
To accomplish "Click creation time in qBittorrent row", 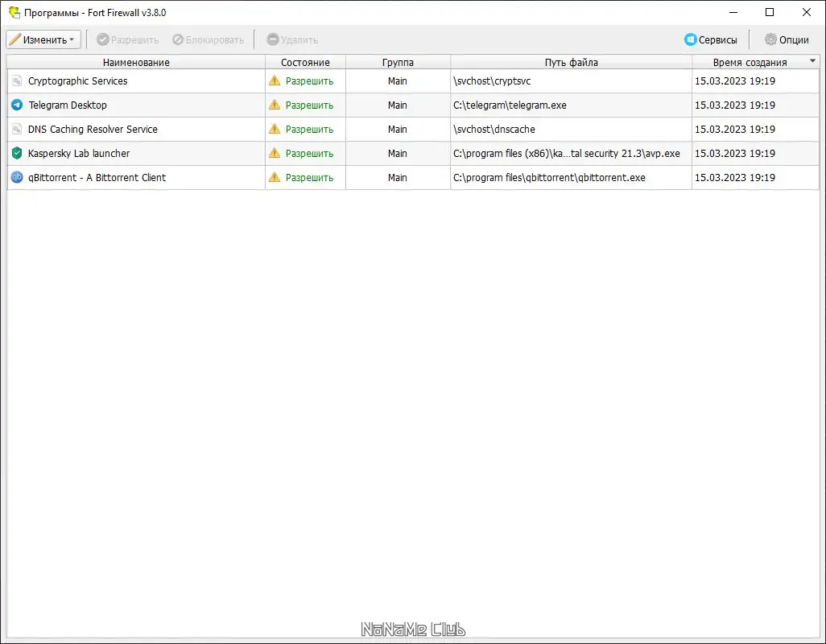I will point(735,178).
